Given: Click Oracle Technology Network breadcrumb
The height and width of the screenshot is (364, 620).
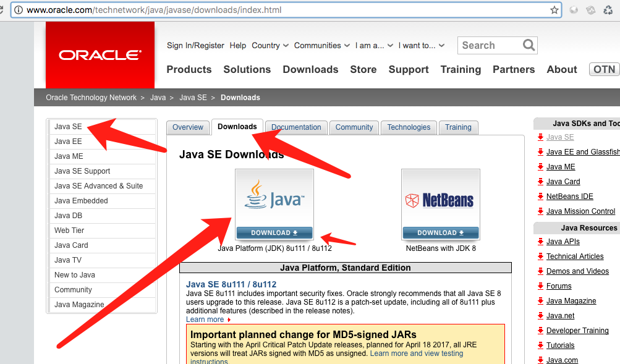Looking at the screenshot, I should [x=91, y=98].
